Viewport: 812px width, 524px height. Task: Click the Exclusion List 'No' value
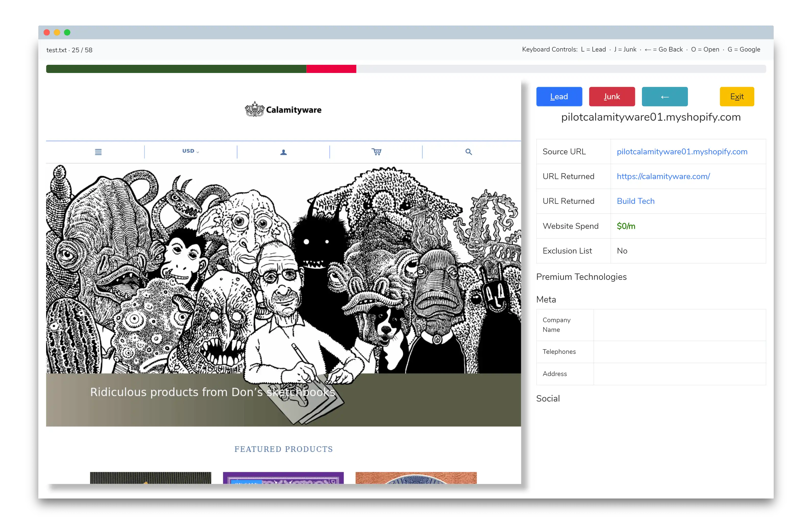[x=622, y=251]
